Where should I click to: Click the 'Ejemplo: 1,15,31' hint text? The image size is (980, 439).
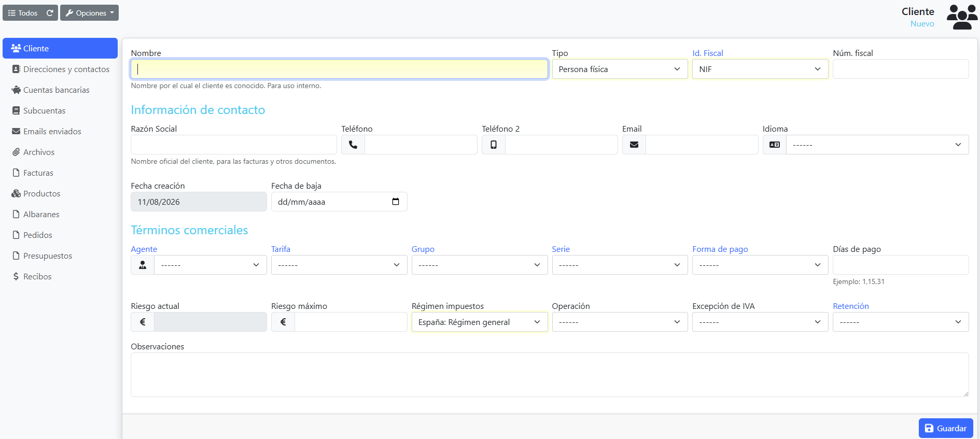point(858,282)
